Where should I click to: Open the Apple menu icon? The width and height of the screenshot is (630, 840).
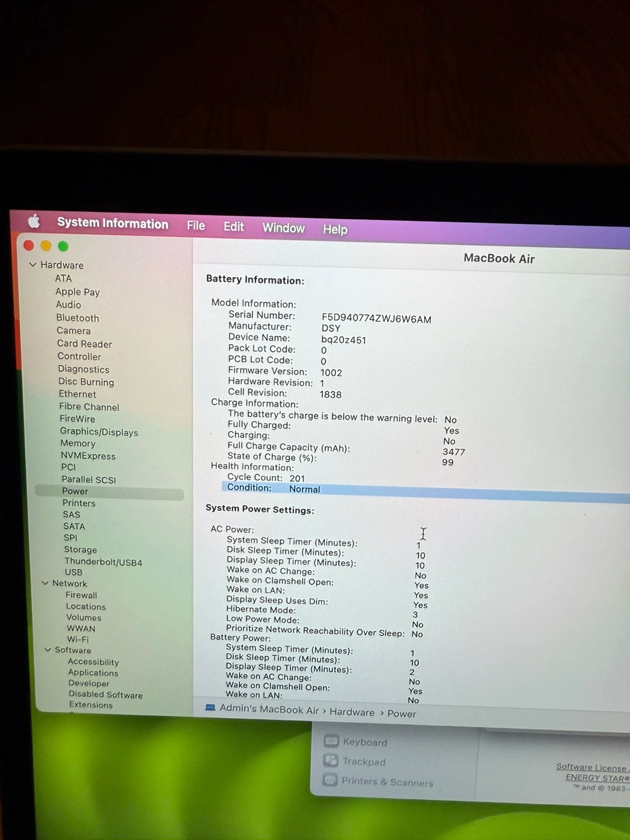click(x=34, y=221)
